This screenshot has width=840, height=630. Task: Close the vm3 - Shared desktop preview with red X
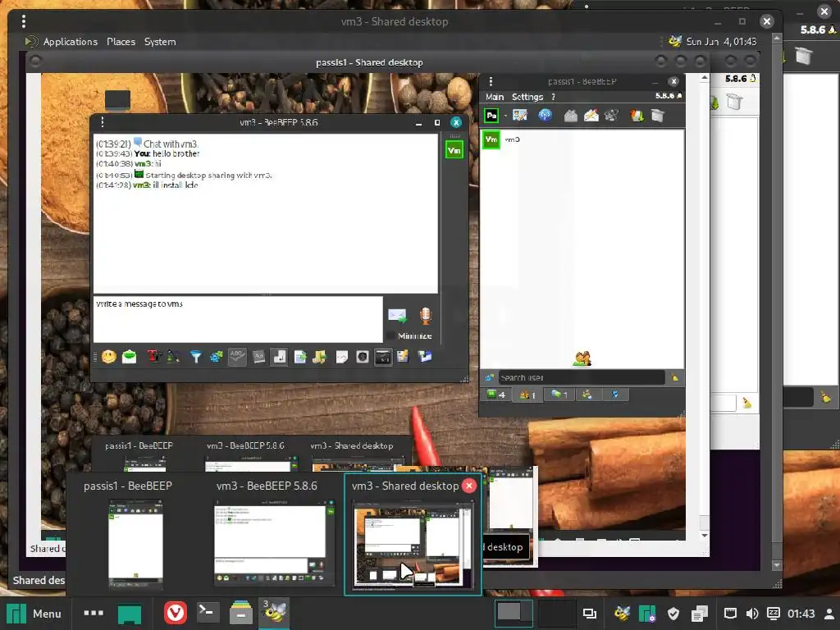[468, 486]
